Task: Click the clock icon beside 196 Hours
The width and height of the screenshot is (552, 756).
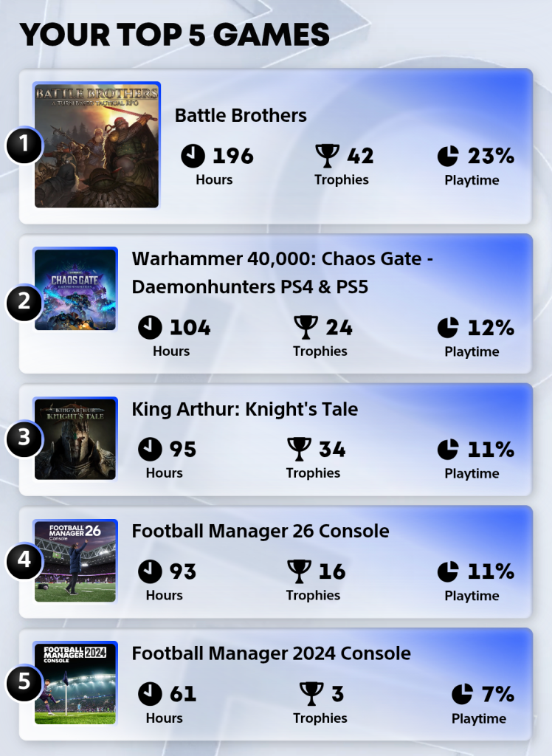Action: point(193,156)
